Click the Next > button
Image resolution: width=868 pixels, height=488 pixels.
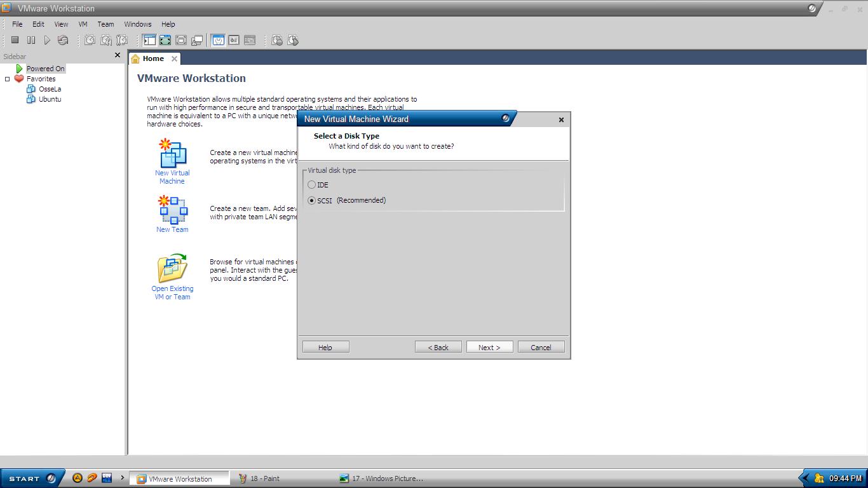[489, 347]
